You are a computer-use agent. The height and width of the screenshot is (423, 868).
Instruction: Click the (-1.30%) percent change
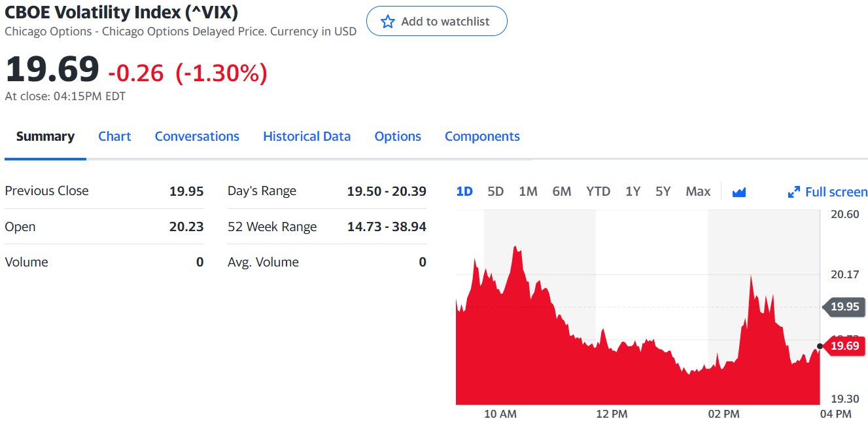pyautogui.click(x=221, y=73)
